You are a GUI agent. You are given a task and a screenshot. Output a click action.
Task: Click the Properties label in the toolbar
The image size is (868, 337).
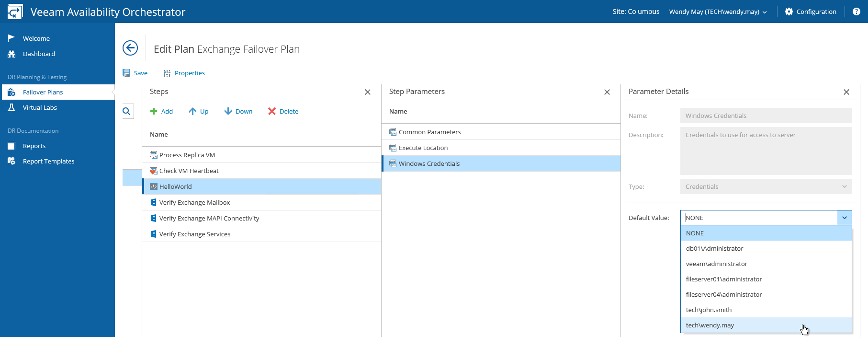(190, 73)
